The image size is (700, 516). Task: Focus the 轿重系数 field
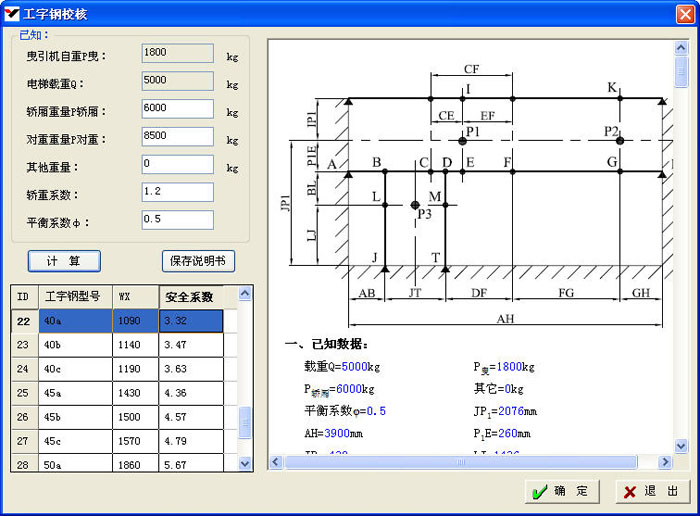177,192
